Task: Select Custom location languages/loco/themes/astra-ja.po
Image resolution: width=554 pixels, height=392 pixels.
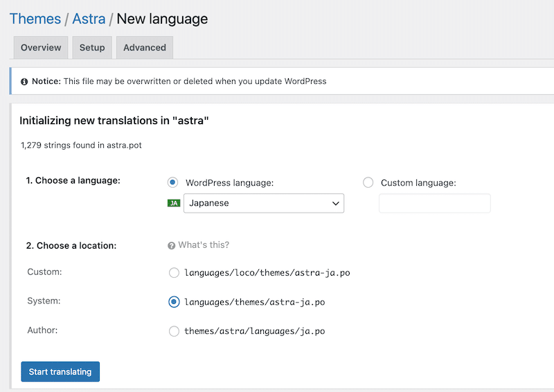Action: pyautogui.click(x=174, y=273)
